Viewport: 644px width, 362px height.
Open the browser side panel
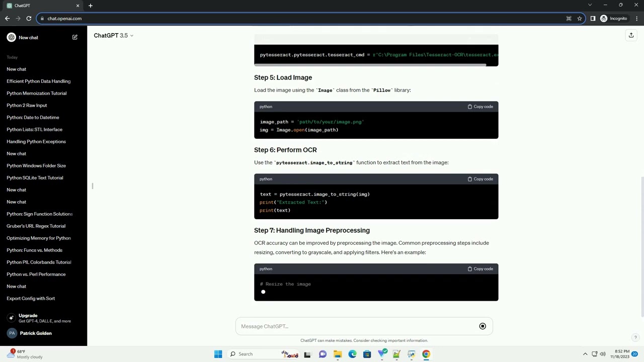[593, 19]
